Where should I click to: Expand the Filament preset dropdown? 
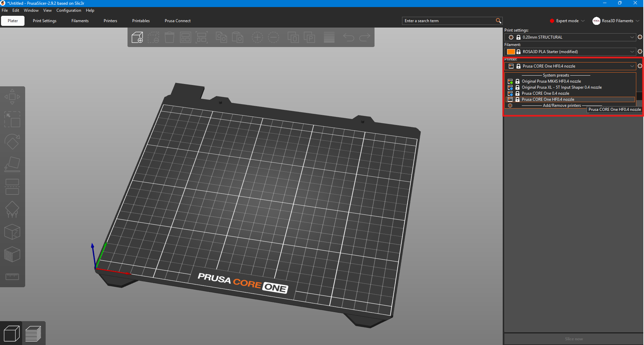point(632,52)
